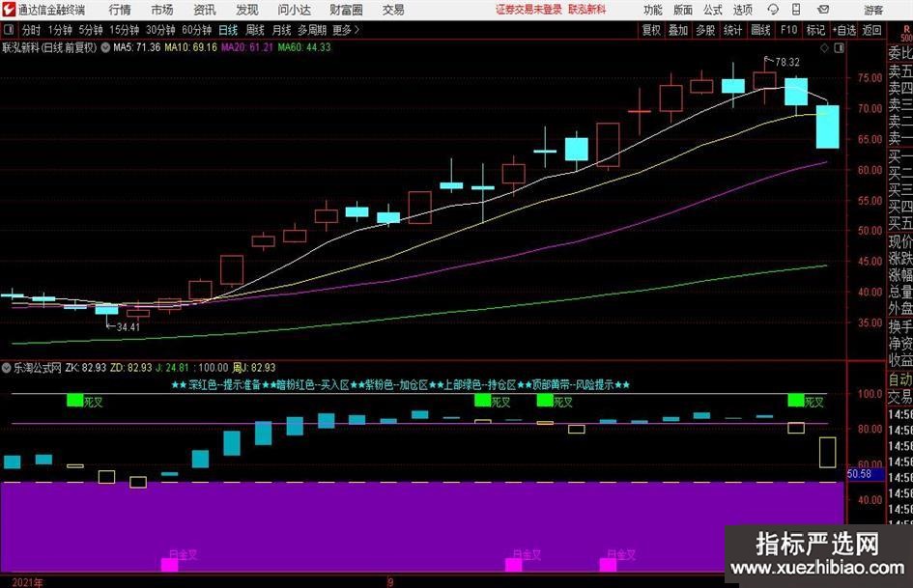Switch to the 月线 monthly period

[282, 30]
